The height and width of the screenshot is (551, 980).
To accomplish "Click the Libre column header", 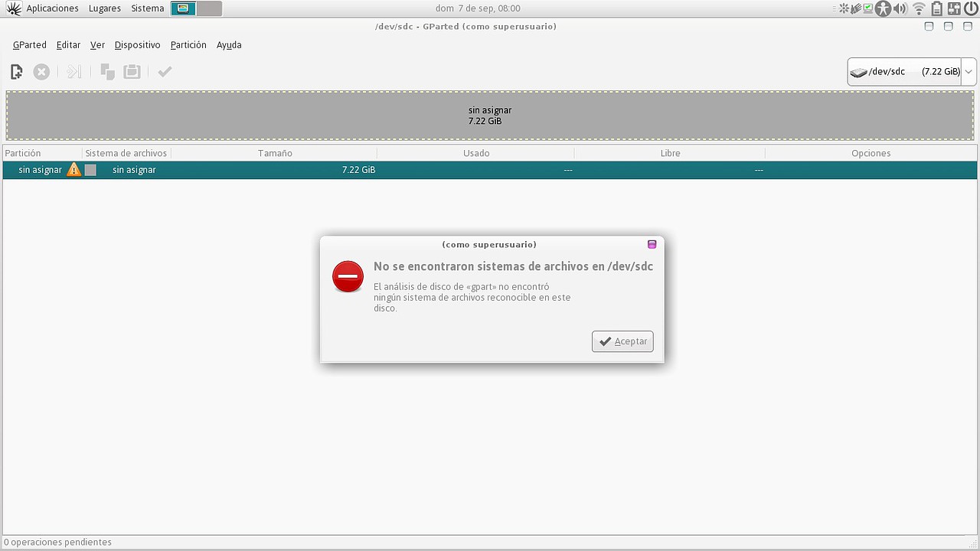I will [x=670, y=153].
